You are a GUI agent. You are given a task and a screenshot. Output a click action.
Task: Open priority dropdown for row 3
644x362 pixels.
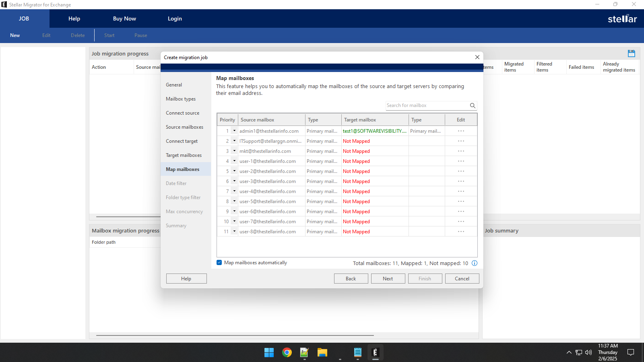[234, 151]
